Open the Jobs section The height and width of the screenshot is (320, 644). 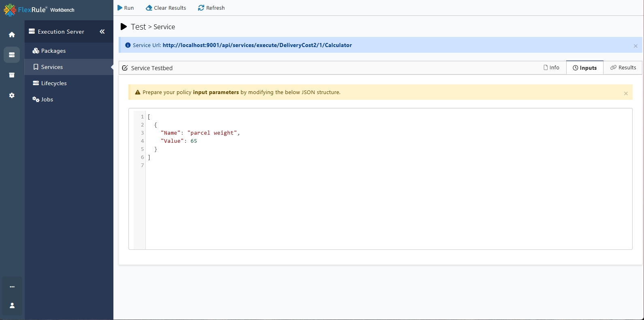69,99
